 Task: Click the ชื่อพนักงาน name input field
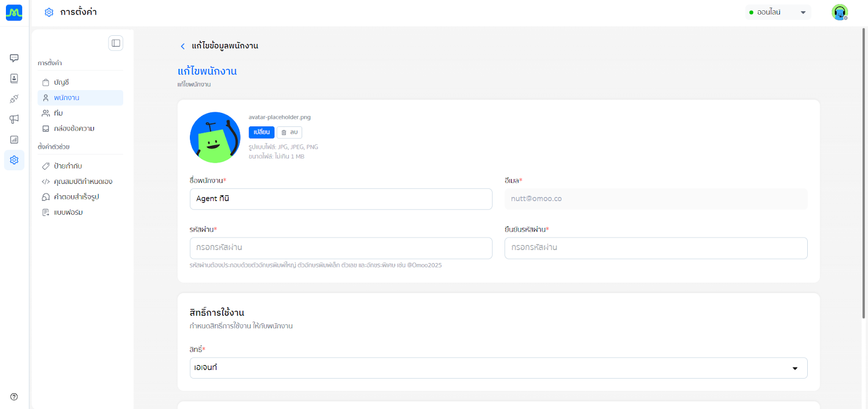(341, 199)
